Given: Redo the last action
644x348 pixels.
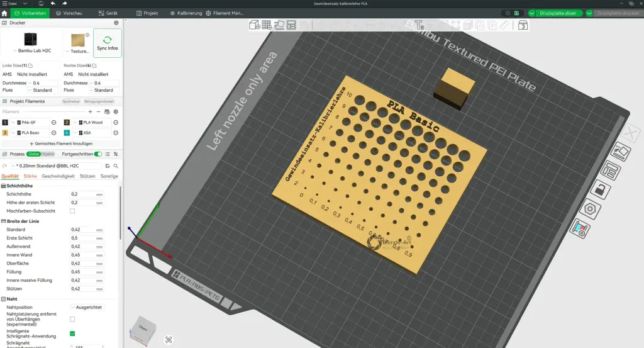Looking at the screenshot, I should (65, 3).
